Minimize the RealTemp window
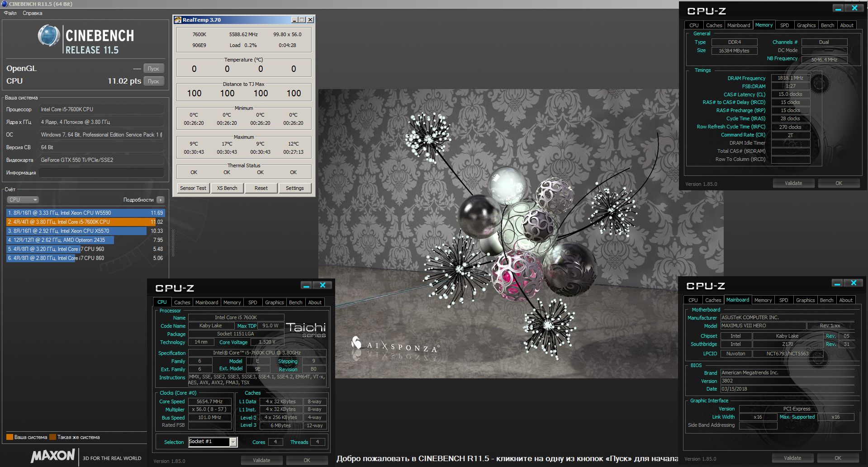Image resolution: width=868 pixels, height=467 pixels. tap(294, 20)
